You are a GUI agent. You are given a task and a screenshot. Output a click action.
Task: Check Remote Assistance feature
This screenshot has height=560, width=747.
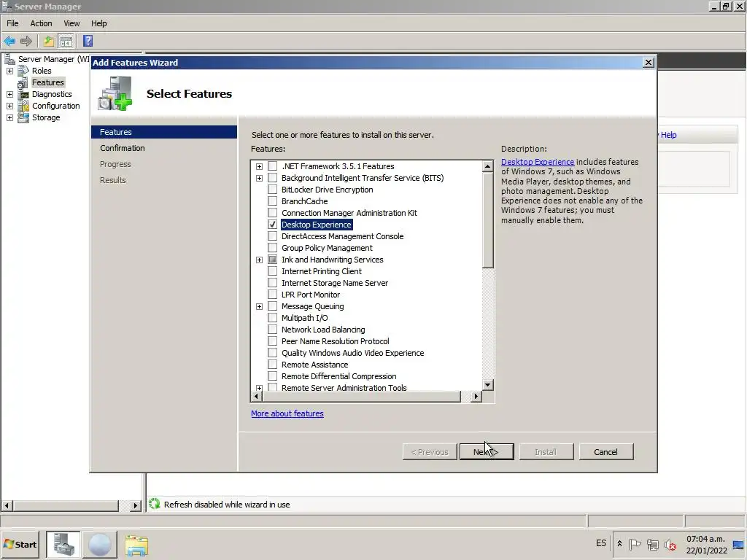[273, 365]
